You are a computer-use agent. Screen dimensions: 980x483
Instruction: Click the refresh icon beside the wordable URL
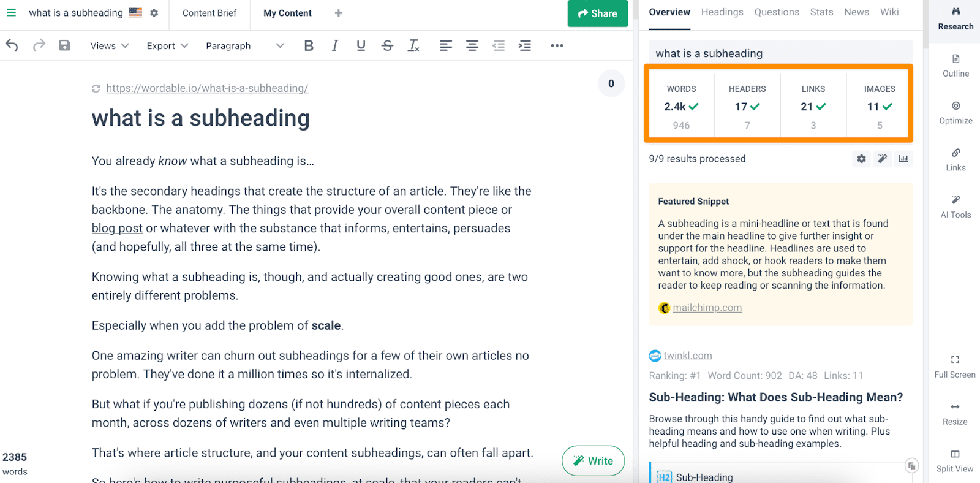pyautogui.click(x=96, y=89)
